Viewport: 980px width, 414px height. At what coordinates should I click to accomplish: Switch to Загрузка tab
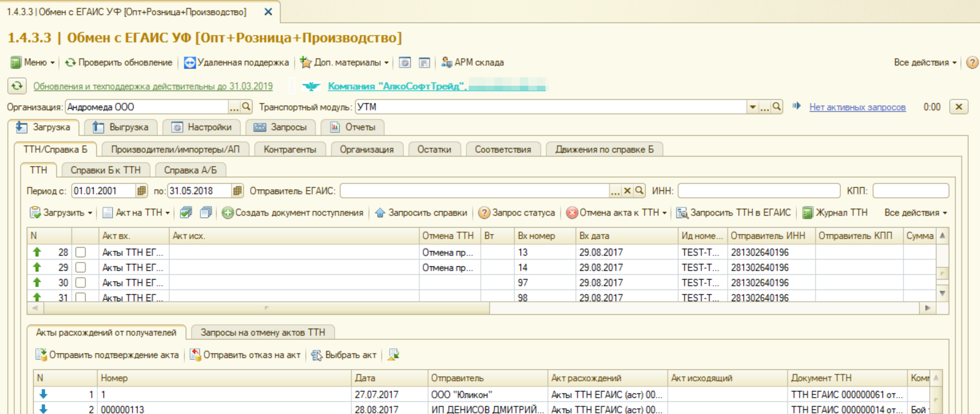44,127
